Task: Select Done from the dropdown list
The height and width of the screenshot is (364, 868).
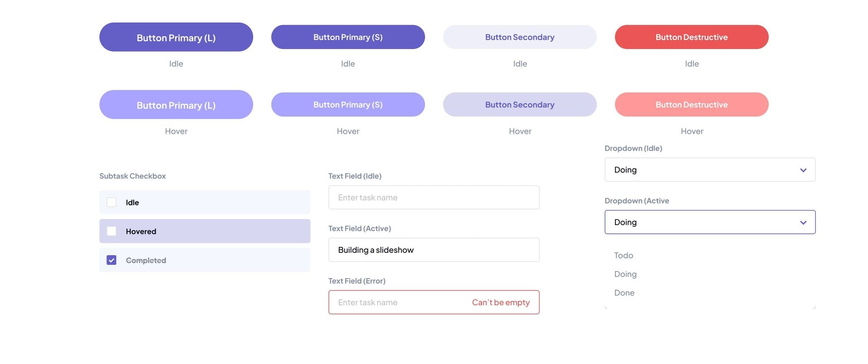Action: [x=624, y=293]
